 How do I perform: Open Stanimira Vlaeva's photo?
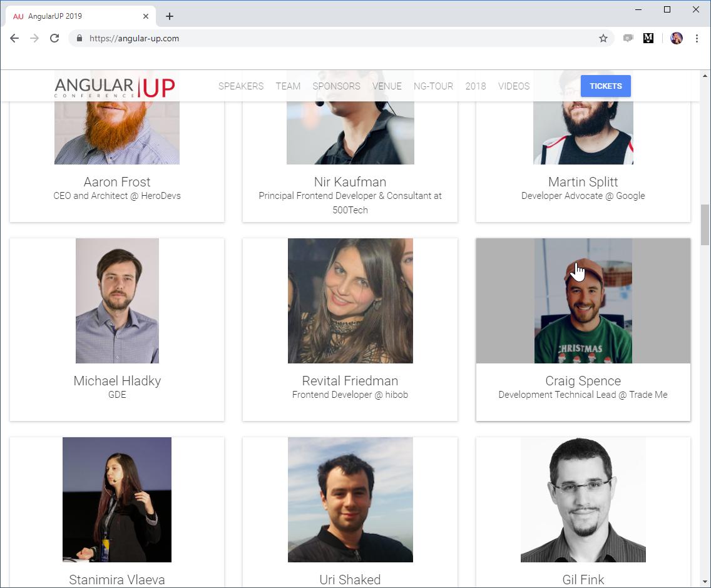(117, 500)
